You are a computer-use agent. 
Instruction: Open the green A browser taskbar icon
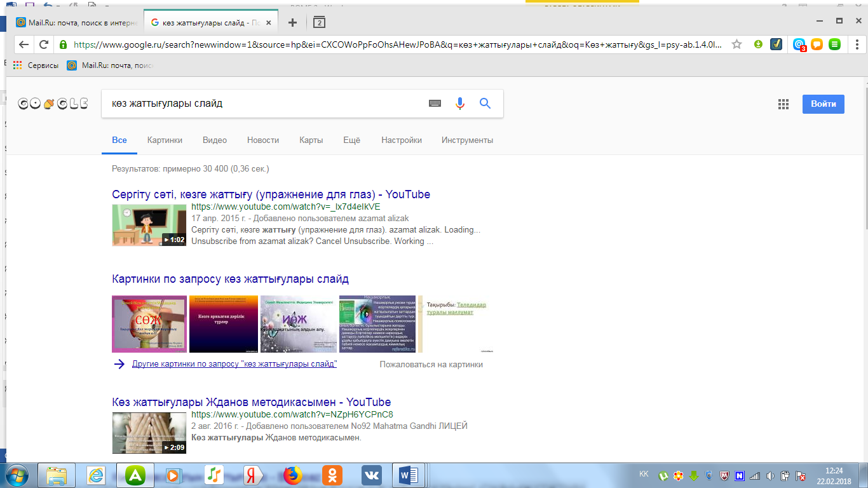136,475
